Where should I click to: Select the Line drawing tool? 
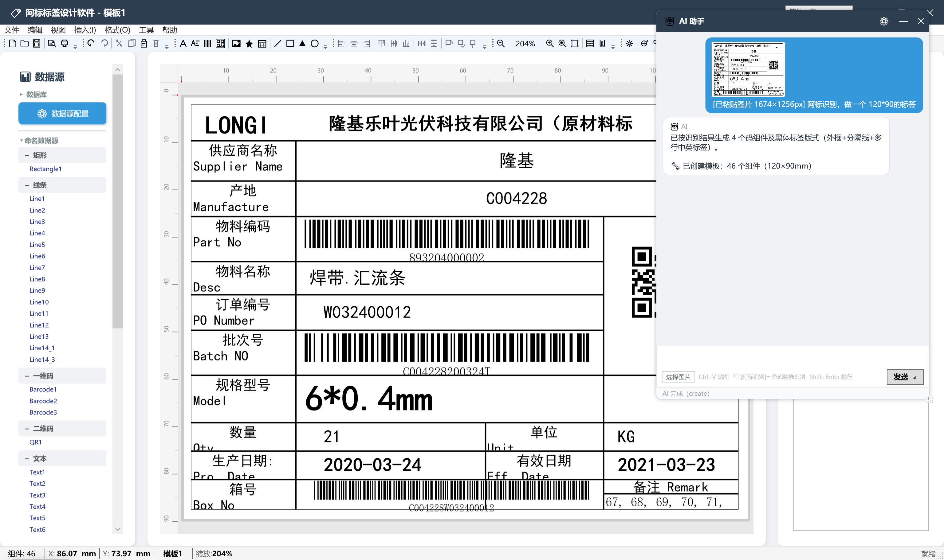tap(277, 43)
